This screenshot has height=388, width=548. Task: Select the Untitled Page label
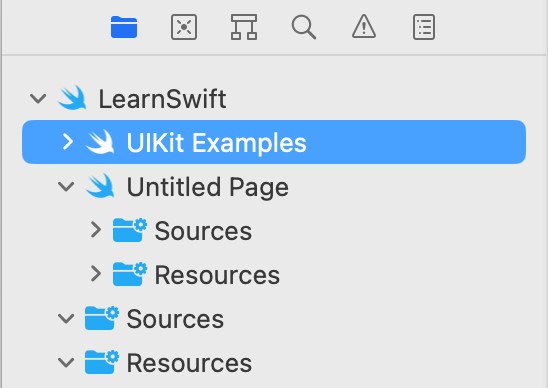(208, 187)
